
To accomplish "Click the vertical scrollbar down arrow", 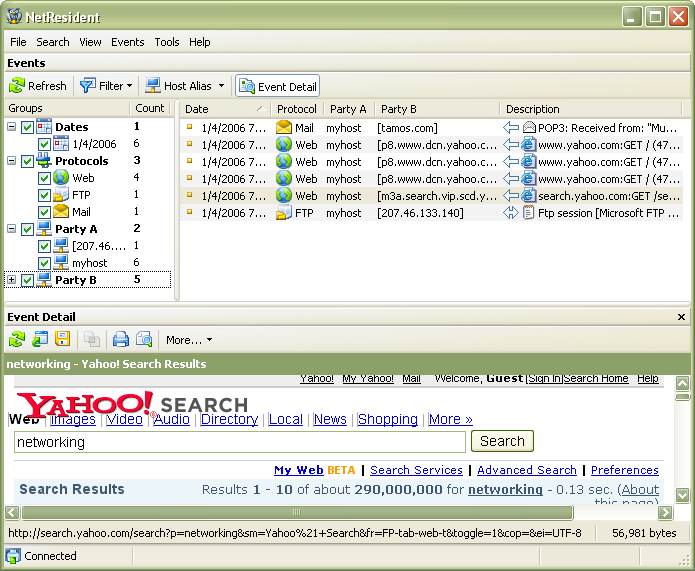I will (683, 495).
